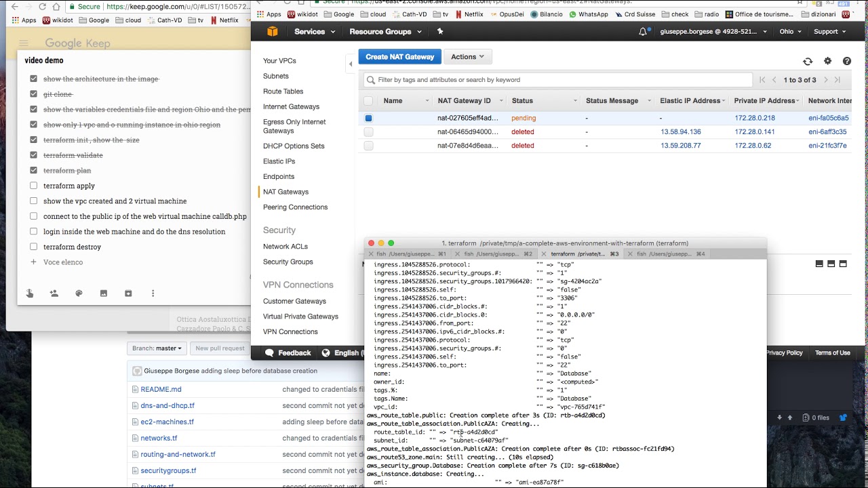
Task: Open the AWS Support dropdown
Action: [x=830, y=31]
